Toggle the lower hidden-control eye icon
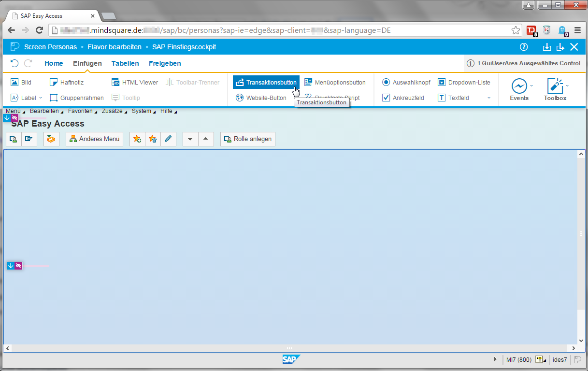Image resolution: width=588 pixels, height=371 pixels. (x=18, y=266)
